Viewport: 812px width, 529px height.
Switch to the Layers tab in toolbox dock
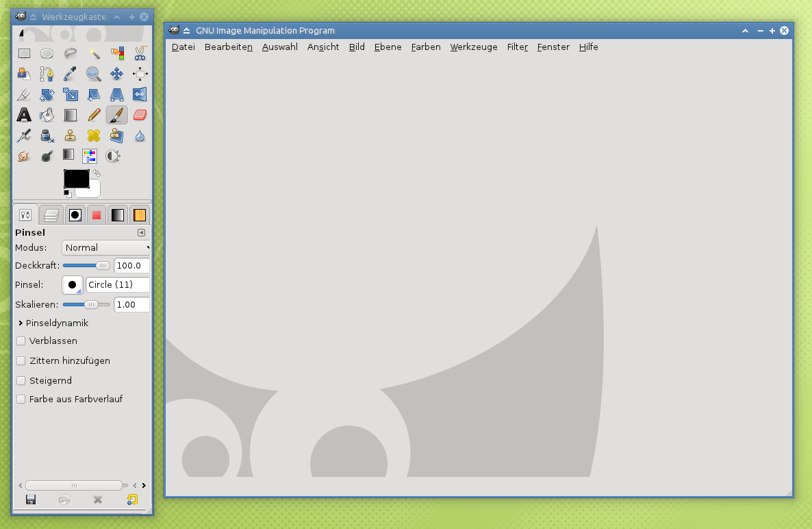[x=51, y=215]
